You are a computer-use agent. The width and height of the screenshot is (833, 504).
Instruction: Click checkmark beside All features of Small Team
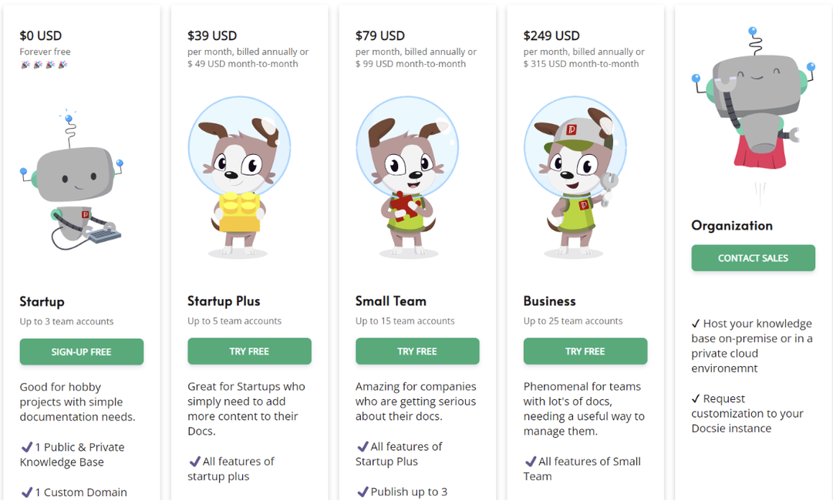coord(530,461)
